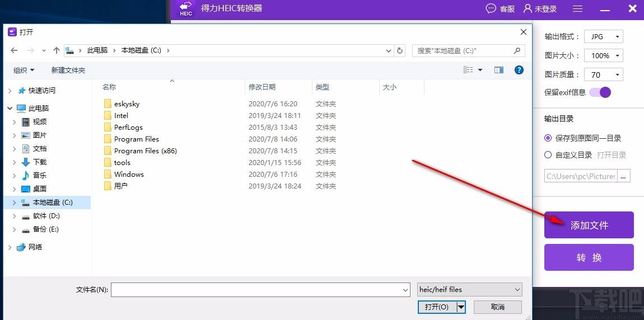Select the eskysky folder icon
644x320 pixels.
[108, 104]
